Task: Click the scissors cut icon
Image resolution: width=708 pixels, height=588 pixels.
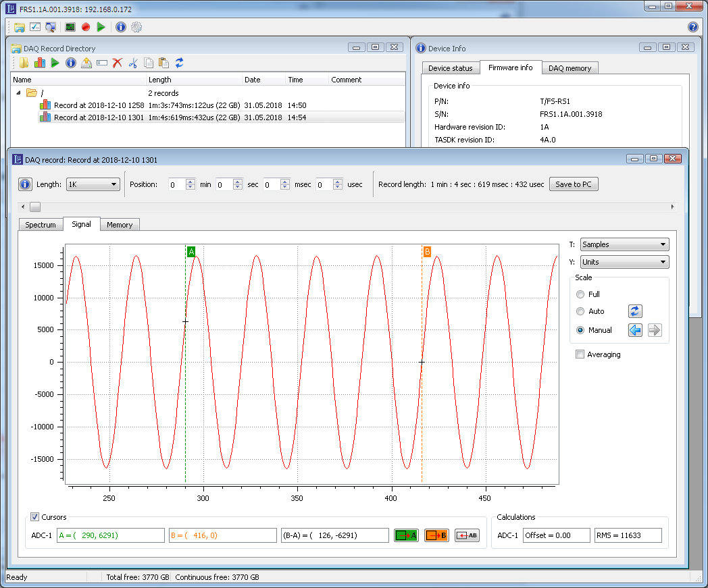Action: click(x=133, y=63)
